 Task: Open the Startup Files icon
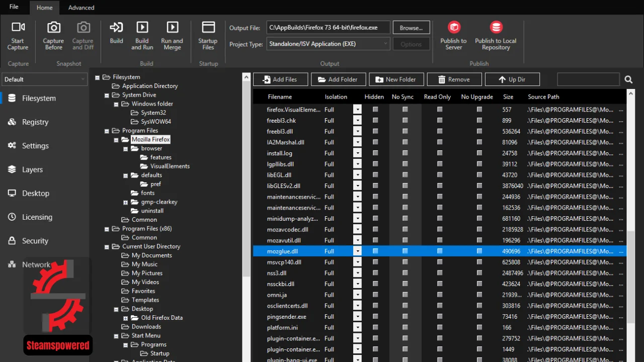208,27
